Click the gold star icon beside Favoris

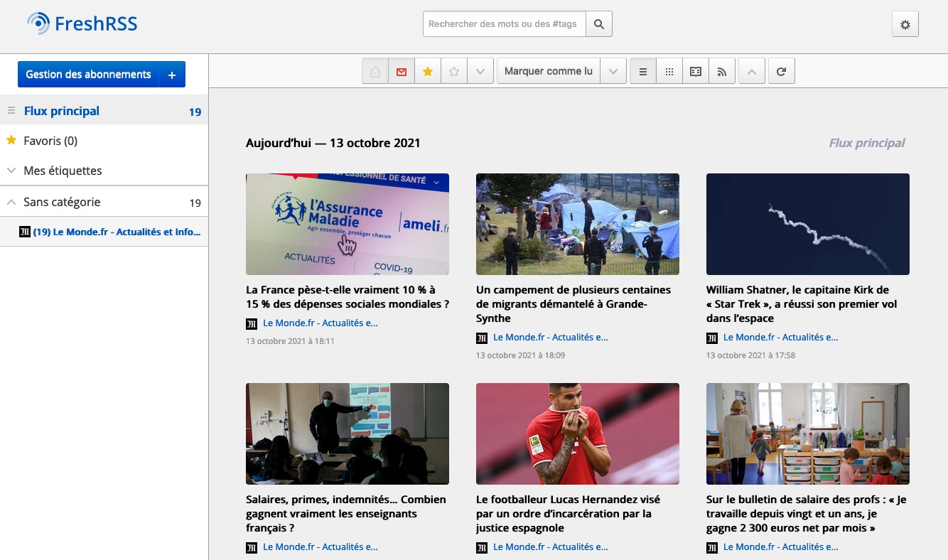point(11,140)
